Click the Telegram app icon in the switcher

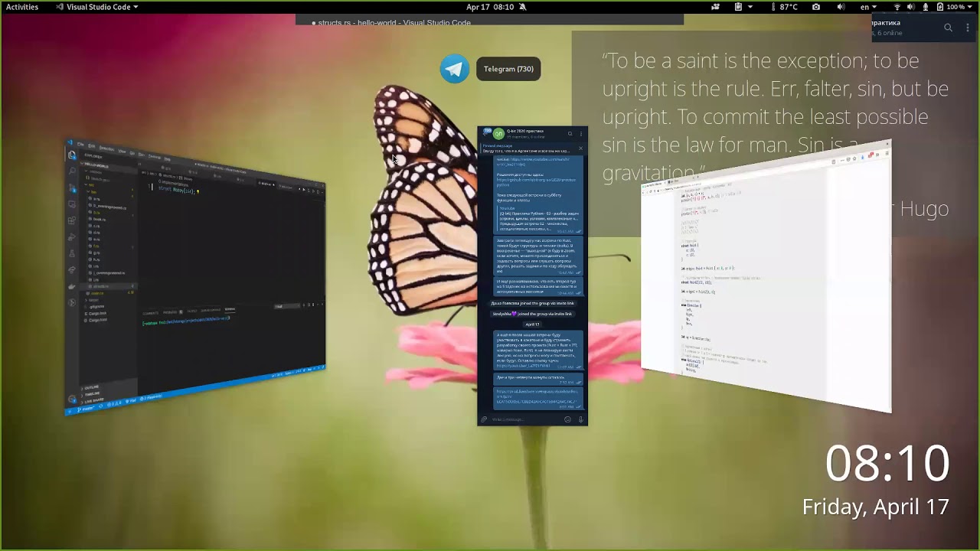point(455,69)
